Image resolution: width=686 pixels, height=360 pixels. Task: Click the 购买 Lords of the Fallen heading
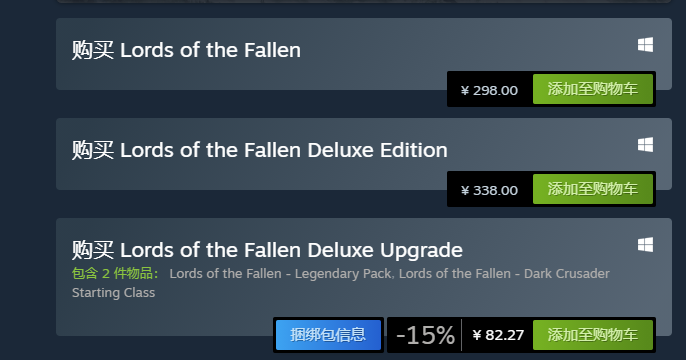pyautogui.click(x=186, y=50)
